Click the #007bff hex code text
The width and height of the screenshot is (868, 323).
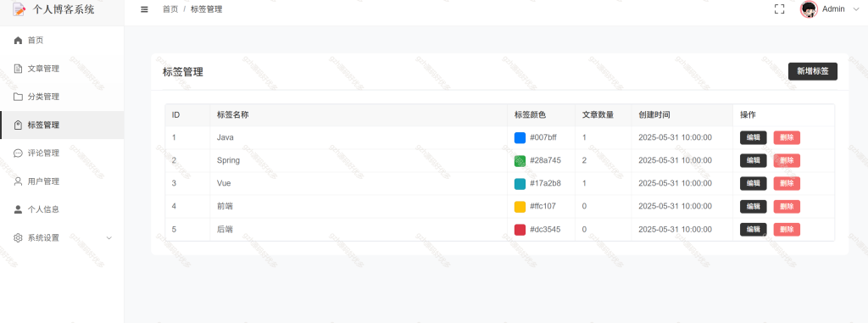tap(543, 137)
